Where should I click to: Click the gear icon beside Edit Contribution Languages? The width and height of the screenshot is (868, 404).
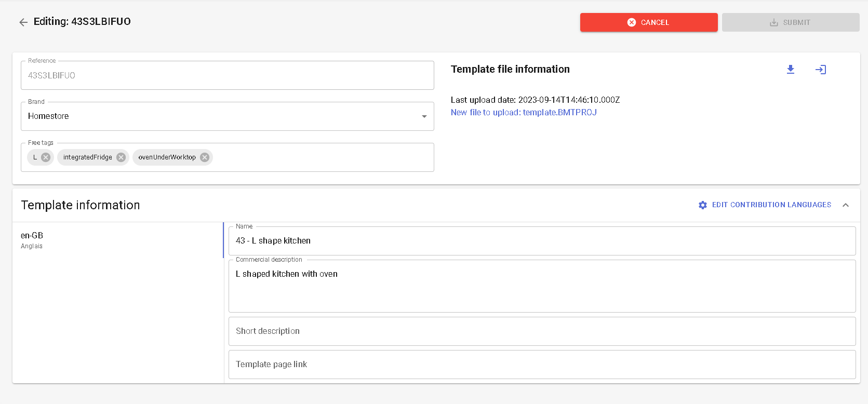pos(703,205)
